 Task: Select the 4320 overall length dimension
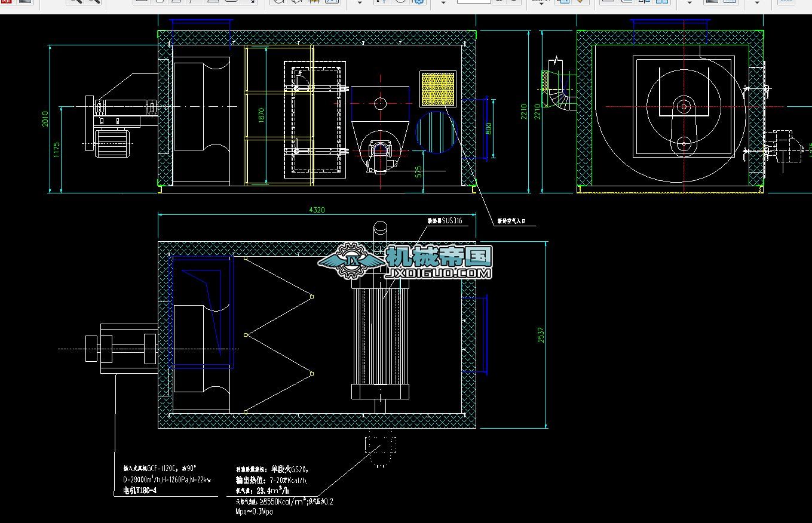316,210
